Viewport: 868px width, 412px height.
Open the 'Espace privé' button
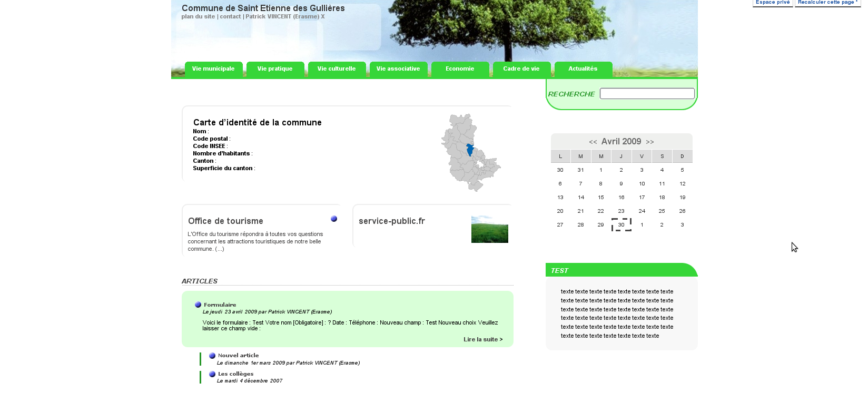pyautogui.click(x=773, y=3)
